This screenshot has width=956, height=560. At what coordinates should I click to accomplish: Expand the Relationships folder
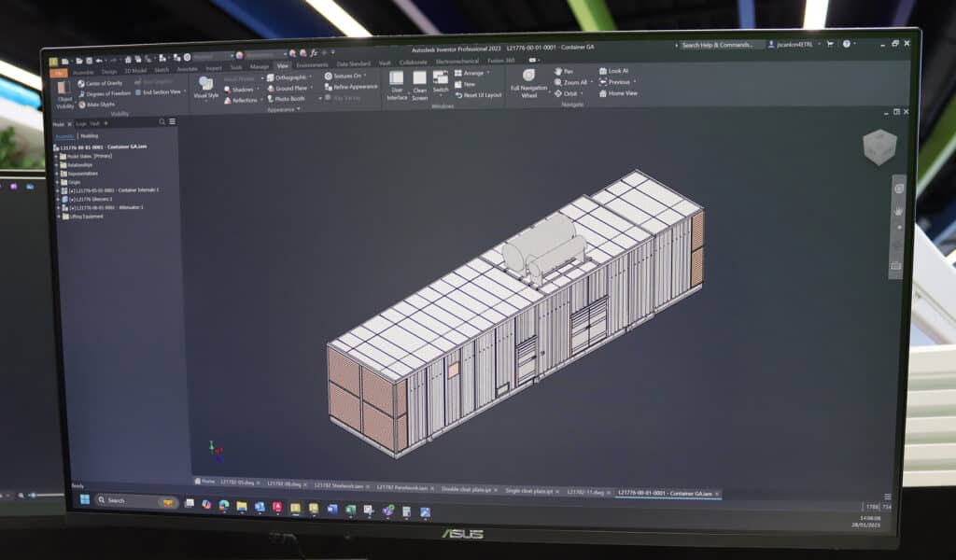57,164
